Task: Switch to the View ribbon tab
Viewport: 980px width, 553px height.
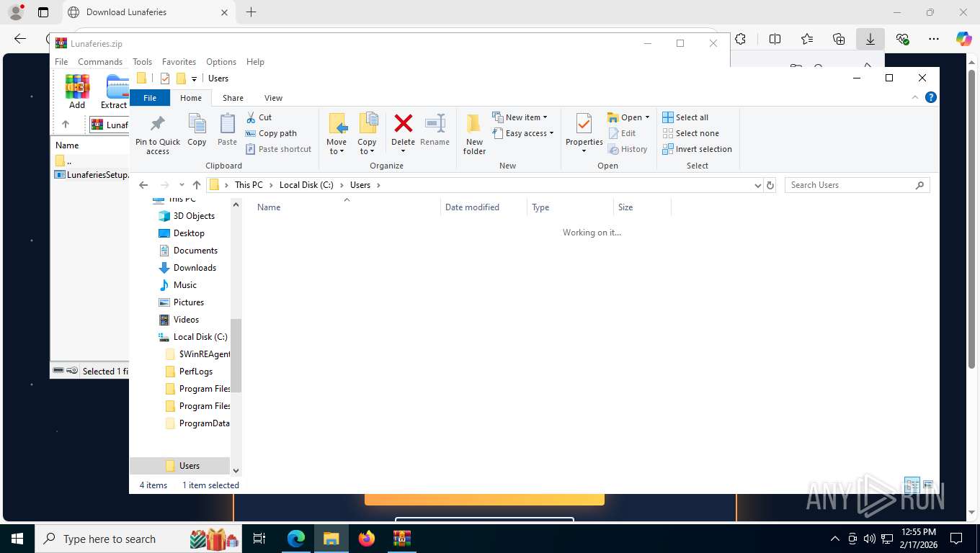Action: 273,98
